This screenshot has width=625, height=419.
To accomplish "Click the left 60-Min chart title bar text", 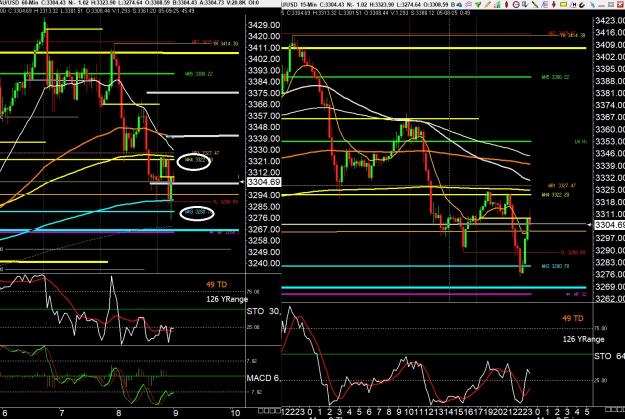I will click(130, 3).
